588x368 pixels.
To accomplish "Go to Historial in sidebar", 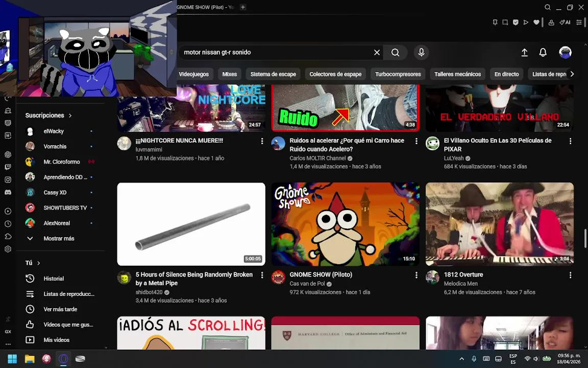I will [x=60, y=279].
